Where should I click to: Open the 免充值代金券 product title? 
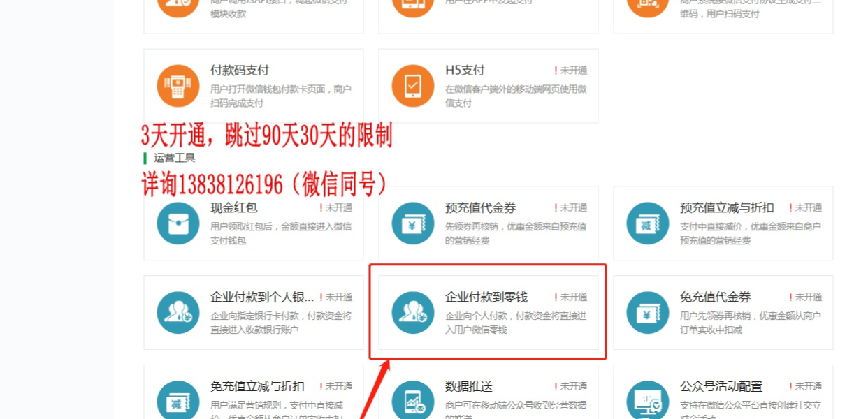(x=715, y=297)
